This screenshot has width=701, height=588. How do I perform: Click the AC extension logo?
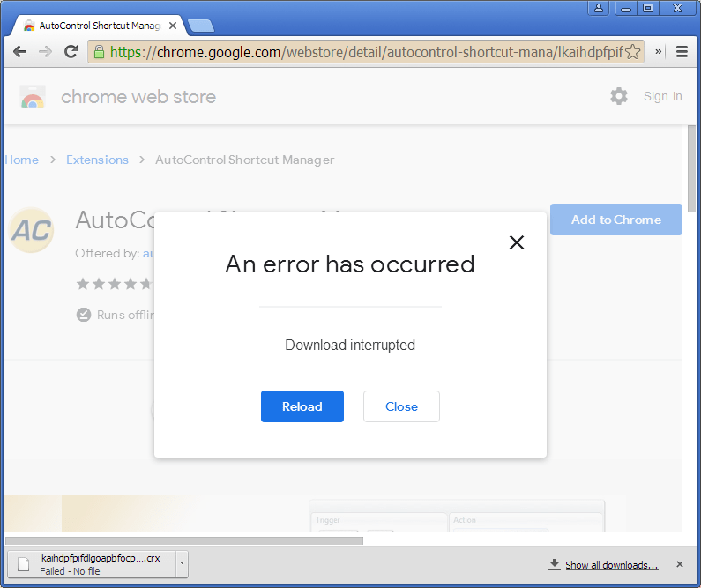(x=31, y=230)
